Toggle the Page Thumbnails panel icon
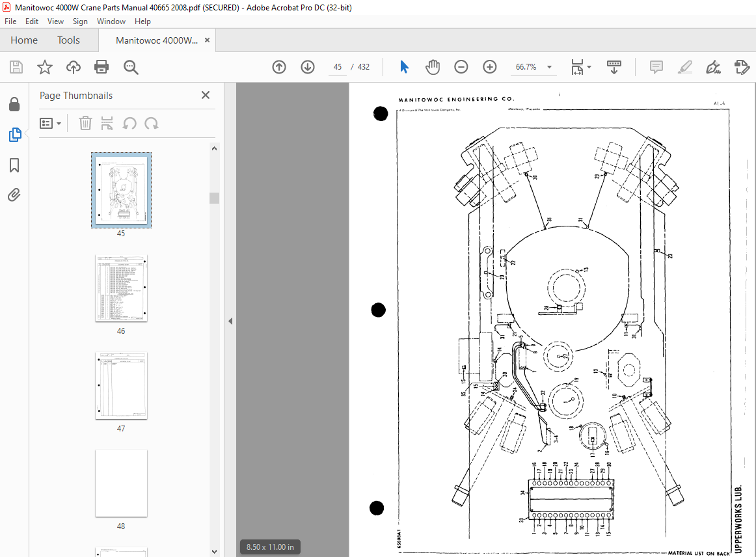Viewport: 756px width, 557px height. click(14, 135)
